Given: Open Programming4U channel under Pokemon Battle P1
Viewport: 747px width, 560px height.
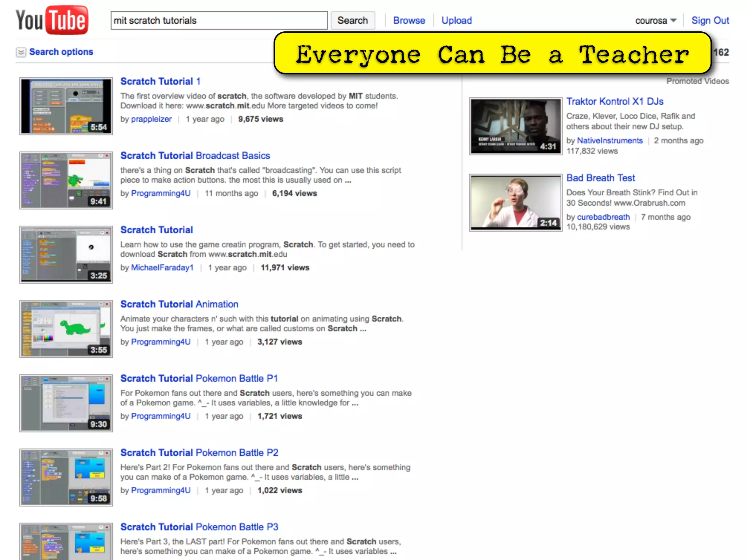Looking at the screenshot, I should click(160, 416).
